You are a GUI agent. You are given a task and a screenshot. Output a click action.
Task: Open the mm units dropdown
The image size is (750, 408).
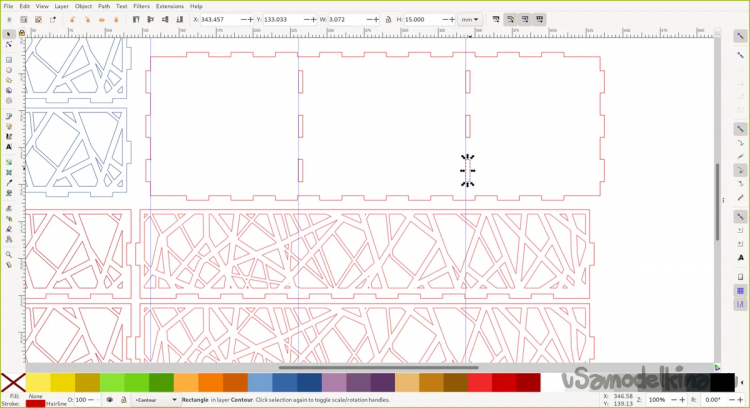pyautogui.click(x=468, y=19)
